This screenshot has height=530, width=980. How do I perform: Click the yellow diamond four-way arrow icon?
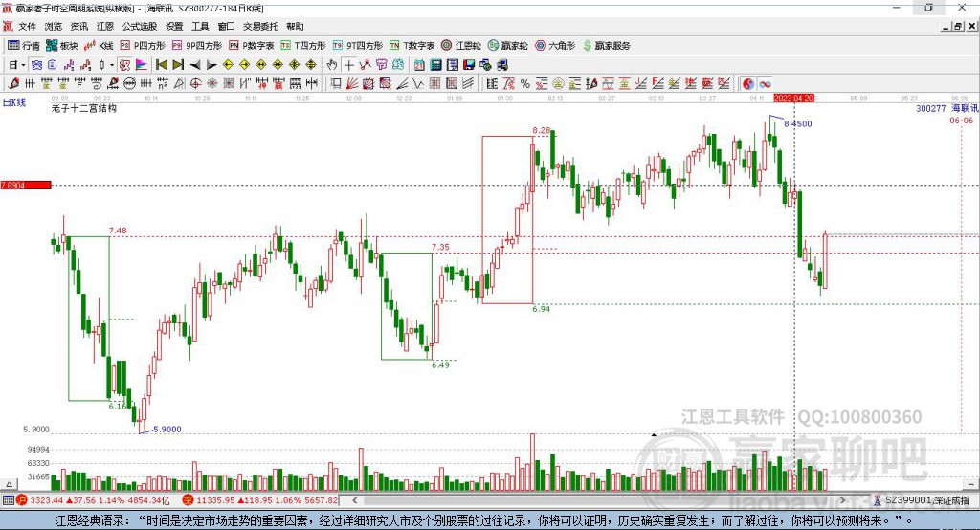295,65
